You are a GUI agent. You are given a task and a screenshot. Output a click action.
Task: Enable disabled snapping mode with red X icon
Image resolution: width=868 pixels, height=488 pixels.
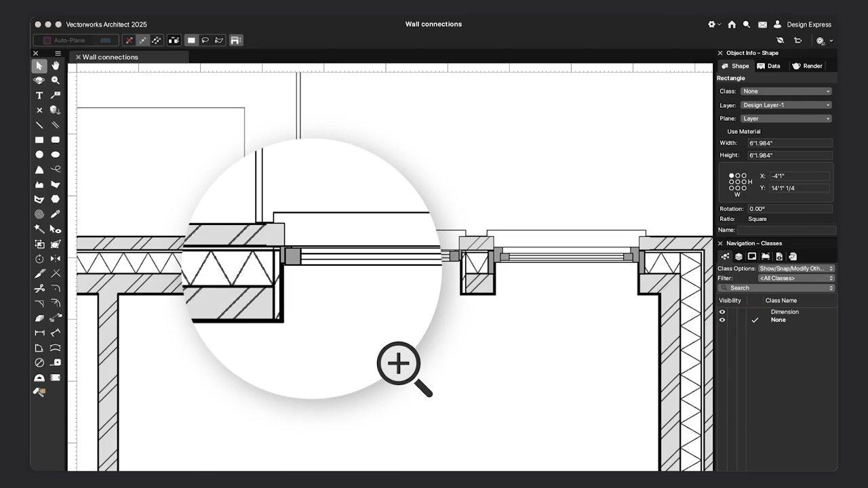(129, 40)
